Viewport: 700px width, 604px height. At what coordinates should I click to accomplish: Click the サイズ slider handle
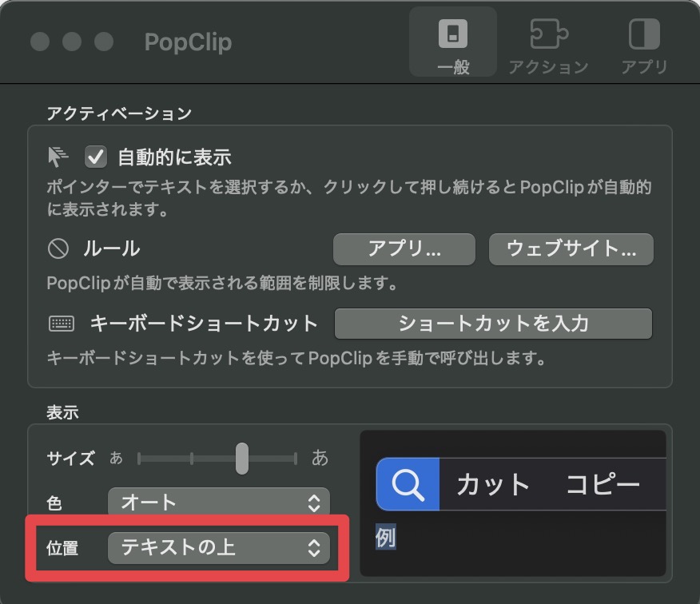click(x=241, y=459)
